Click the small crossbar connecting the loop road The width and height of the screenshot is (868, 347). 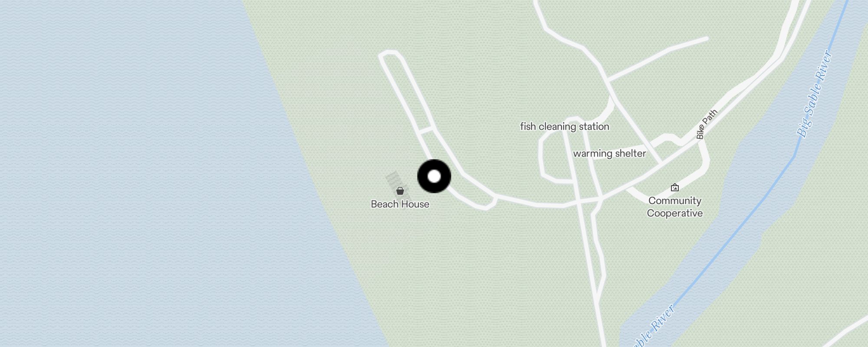427,130
